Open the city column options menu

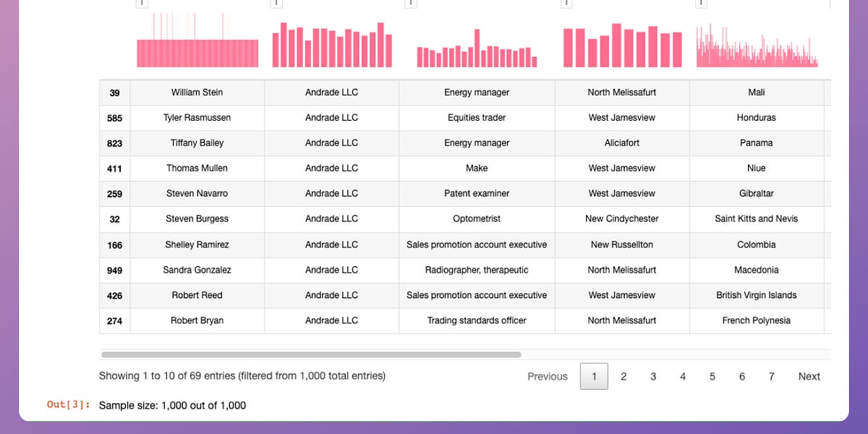point(566,4)
